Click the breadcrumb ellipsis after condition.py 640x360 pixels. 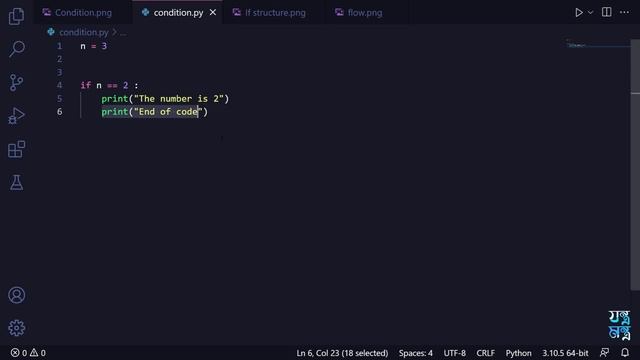pyautogui.click(x=123, y=32)
